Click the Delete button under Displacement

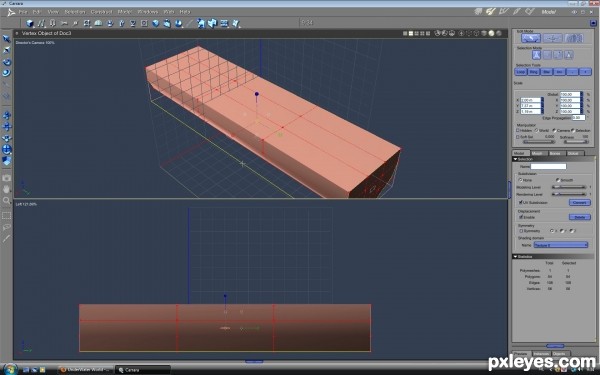[580, 217]
